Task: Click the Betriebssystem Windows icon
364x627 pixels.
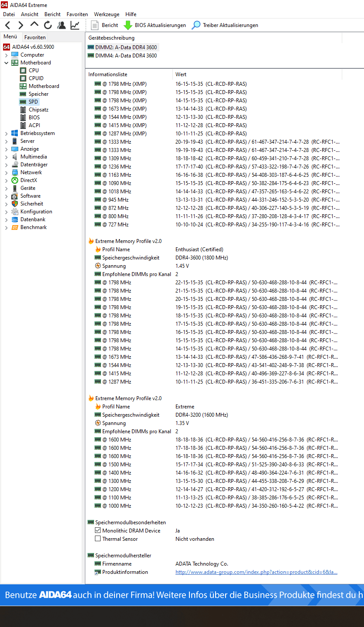Action: coord(15,133)
